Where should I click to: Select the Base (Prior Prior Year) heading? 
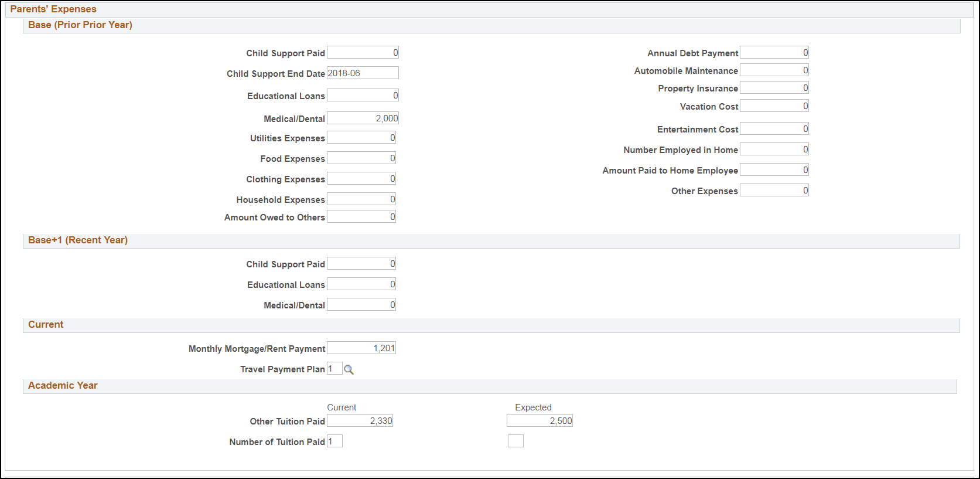click(80, 25)
